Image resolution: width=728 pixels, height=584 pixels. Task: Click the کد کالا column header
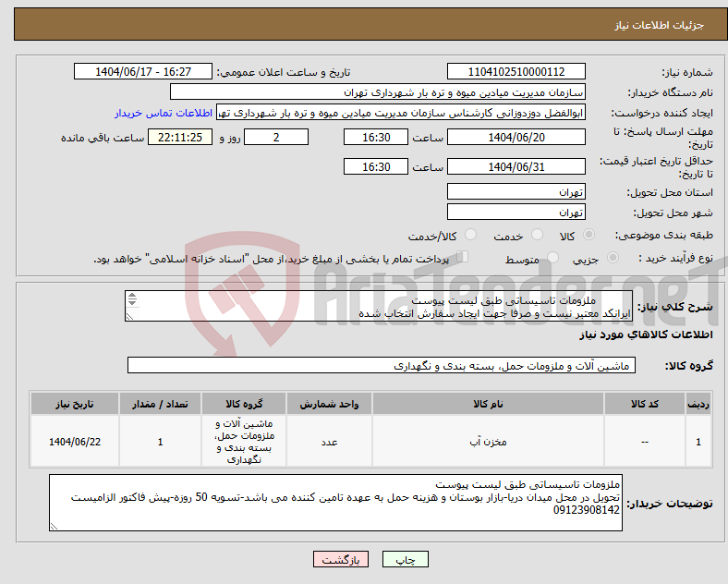coord(645,404)
